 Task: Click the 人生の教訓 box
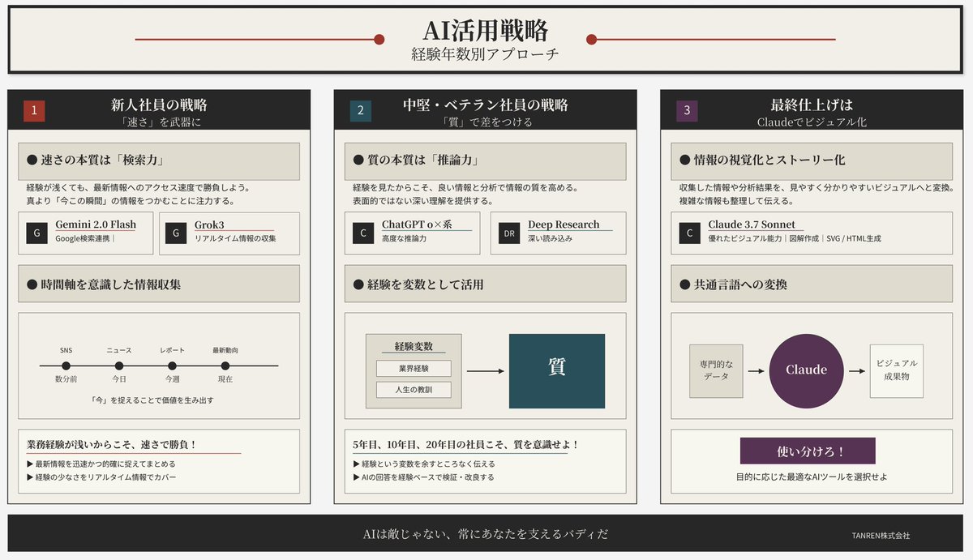point(414,390)
